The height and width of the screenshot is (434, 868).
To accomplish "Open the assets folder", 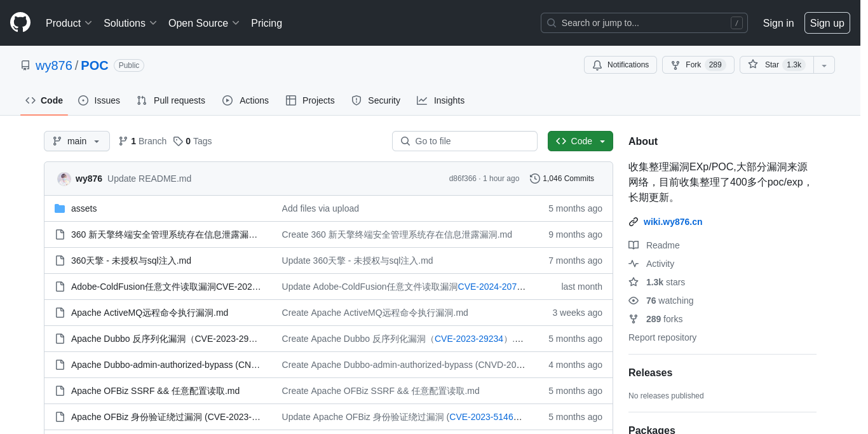I will (x=84, y=208).
